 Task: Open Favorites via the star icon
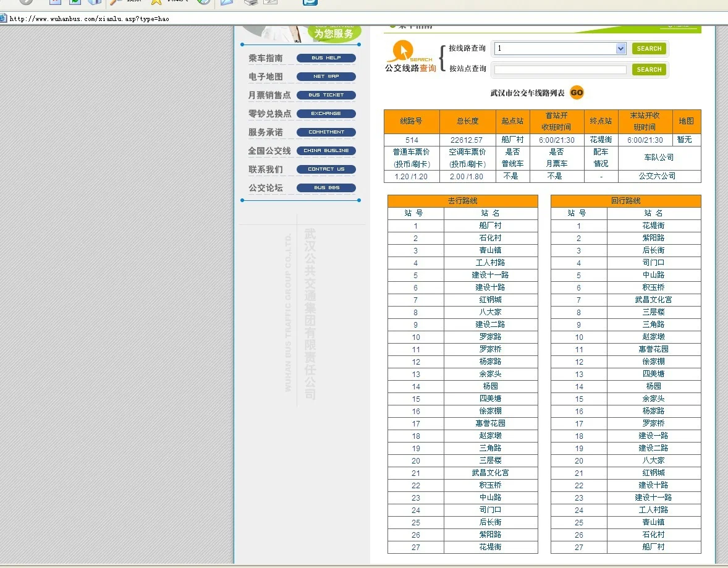click(156, 2)
